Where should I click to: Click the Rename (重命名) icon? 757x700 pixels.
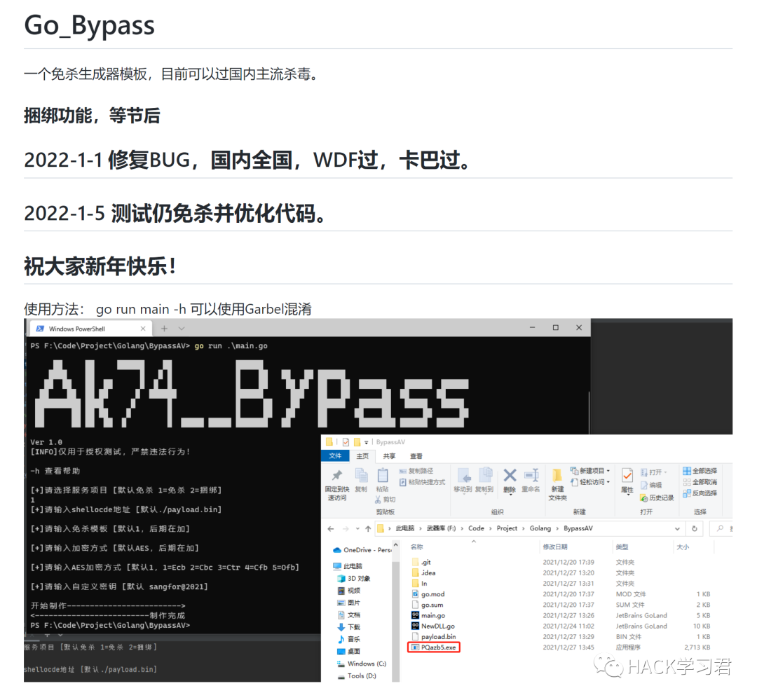[x=531, y=476]
